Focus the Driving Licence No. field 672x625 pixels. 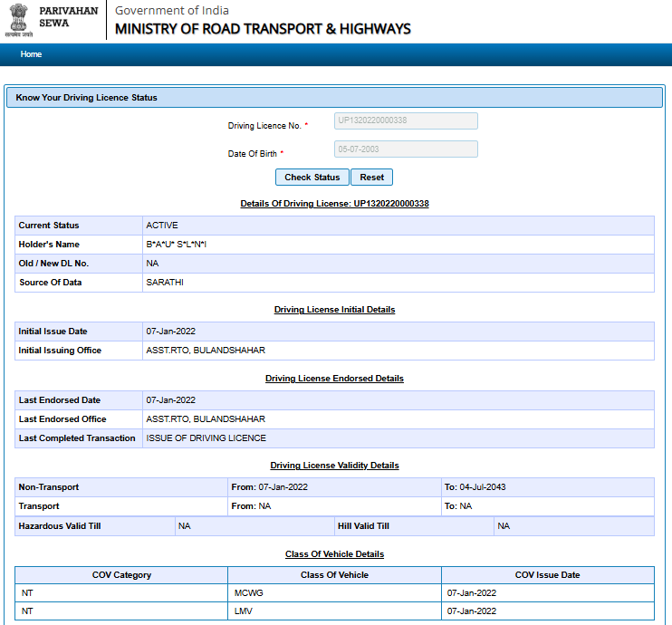[406, 121]
